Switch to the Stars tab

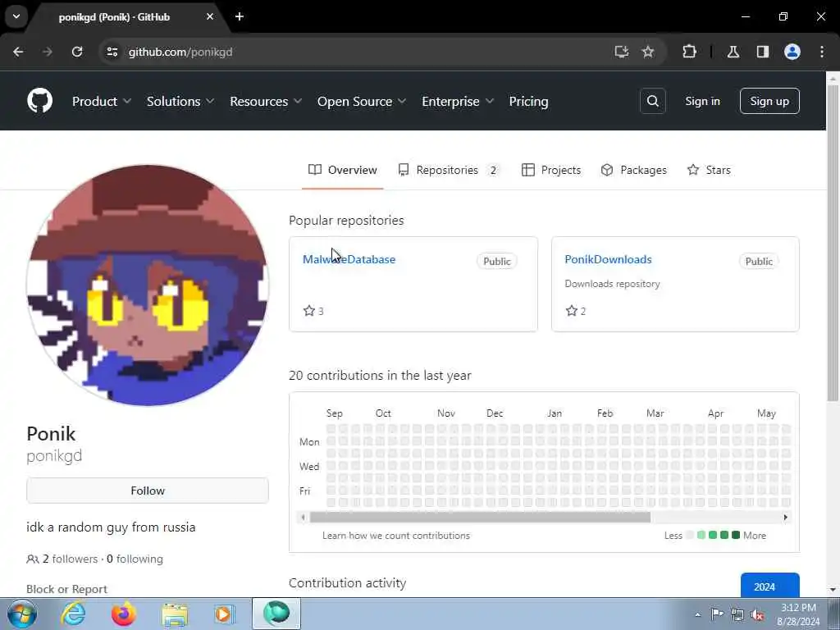pos(709,170)
